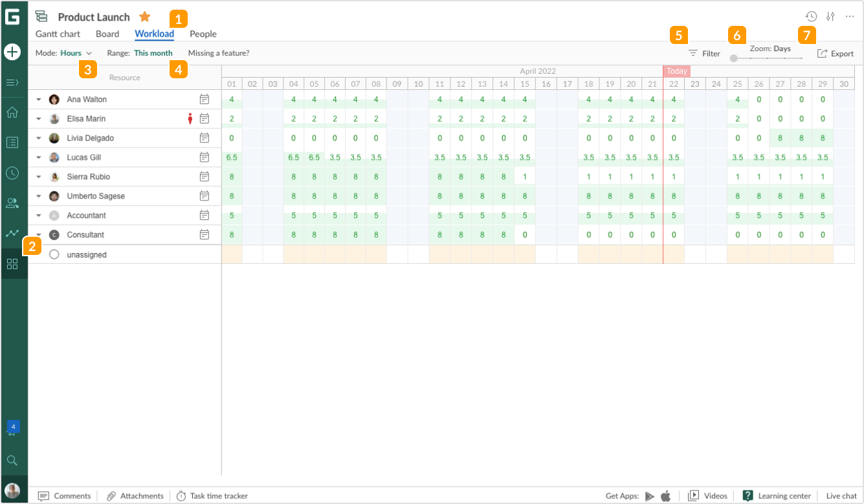The width and height of the screenshot is (864, 504).
Task: Click the Create plus button in sidebar
Action: [13, 52]
